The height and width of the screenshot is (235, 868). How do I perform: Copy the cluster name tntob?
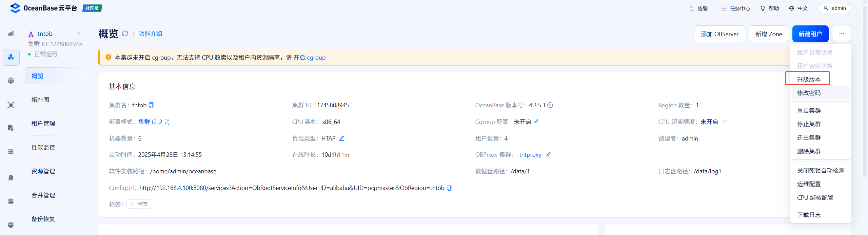point(151,105)
